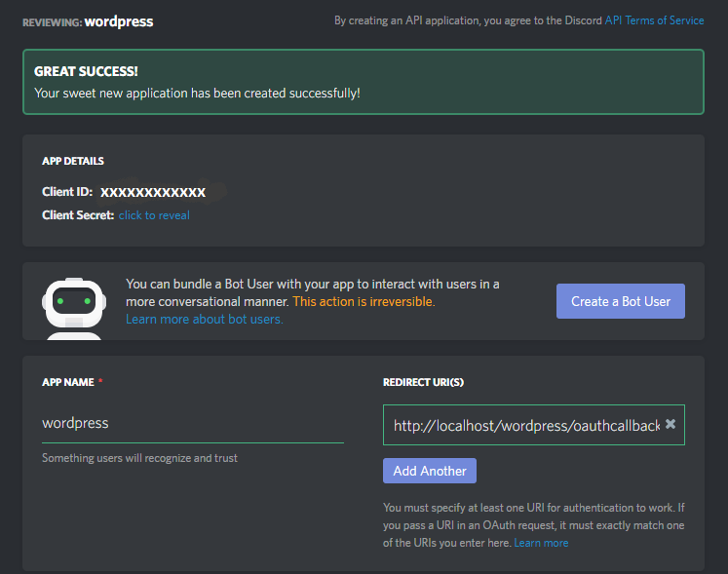This screenshot has height=574, width=728.
Task: Click the 'Something users will recognize' hint text
Action: [139, 458]
